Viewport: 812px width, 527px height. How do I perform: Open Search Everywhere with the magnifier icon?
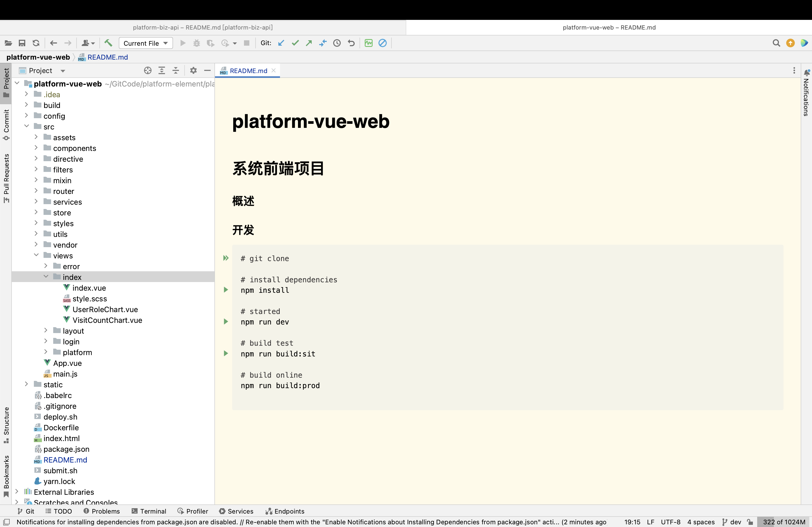[x=776, y=43]
